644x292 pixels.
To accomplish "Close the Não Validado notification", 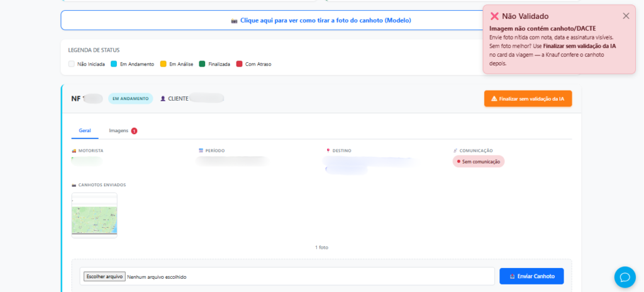I will click(x=626, y=16).
